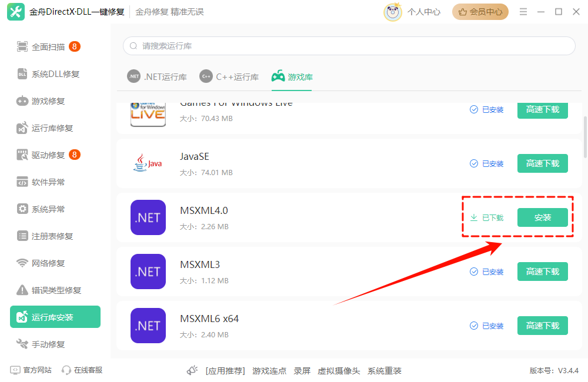Click 高速下载 for Games for Windows Live

[542, 110]
